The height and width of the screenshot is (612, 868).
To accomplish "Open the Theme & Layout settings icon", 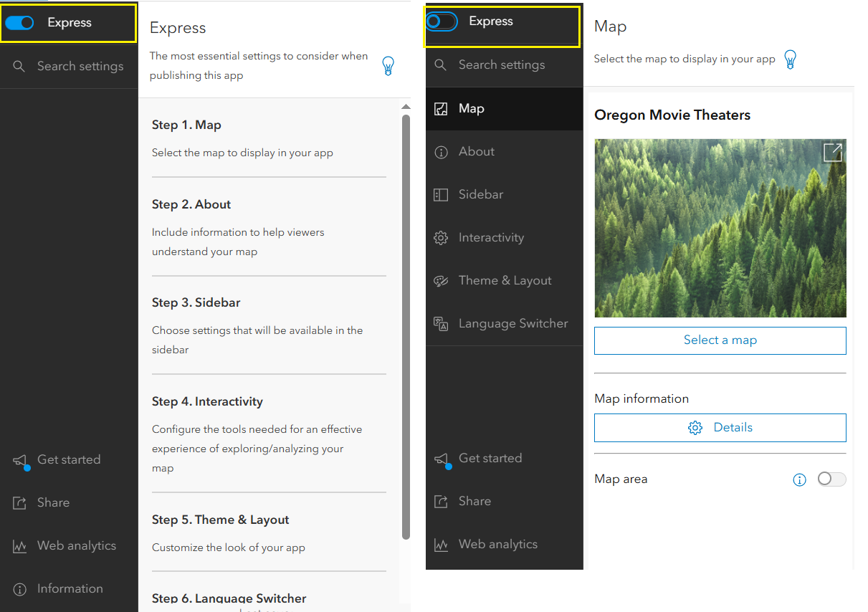I will (x=441, y=280).
